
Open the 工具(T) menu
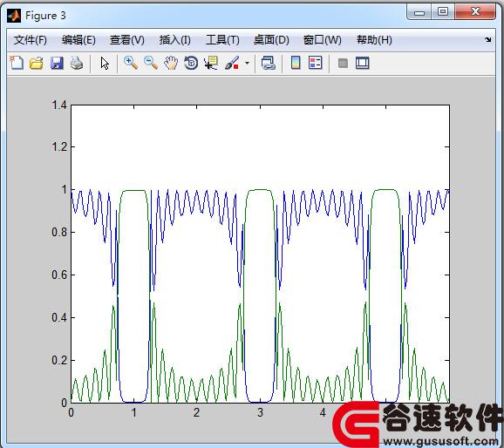222,40
